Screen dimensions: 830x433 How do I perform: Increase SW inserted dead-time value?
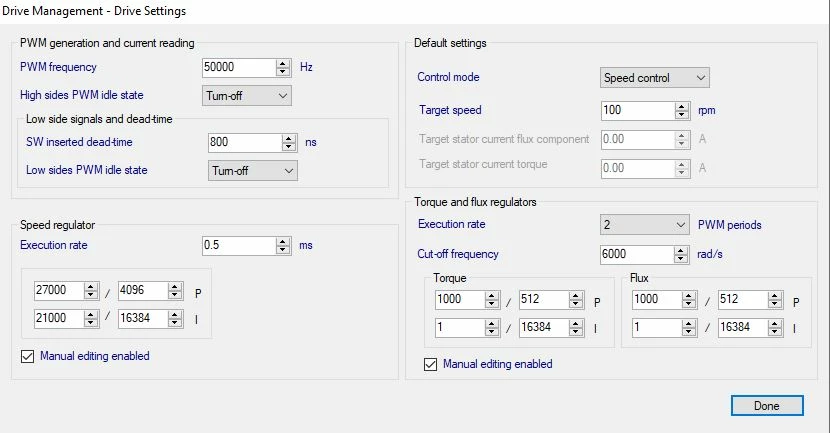[x=289, y=138]
